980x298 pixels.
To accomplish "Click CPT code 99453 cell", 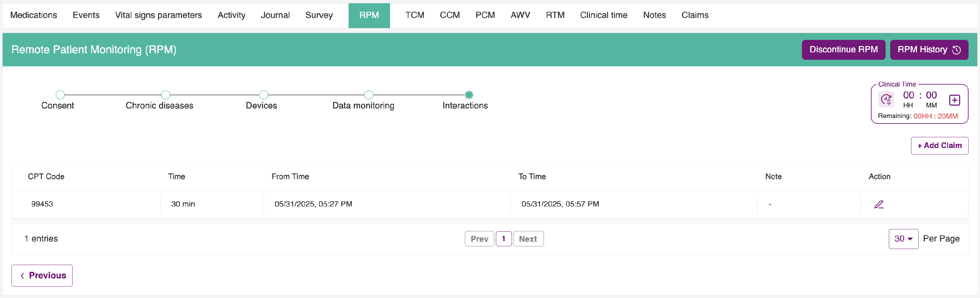I will [x=42, y=204].
